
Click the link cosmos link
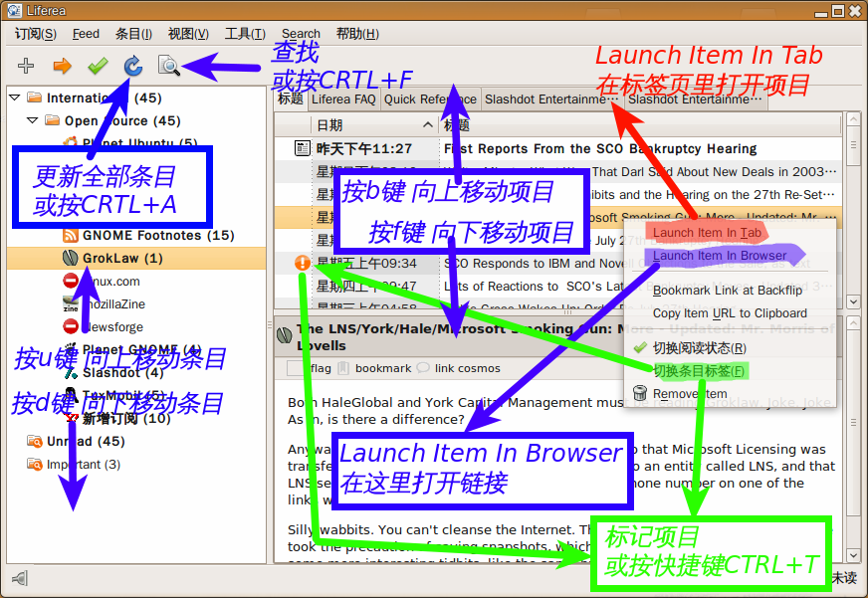[x=467, y=368]
